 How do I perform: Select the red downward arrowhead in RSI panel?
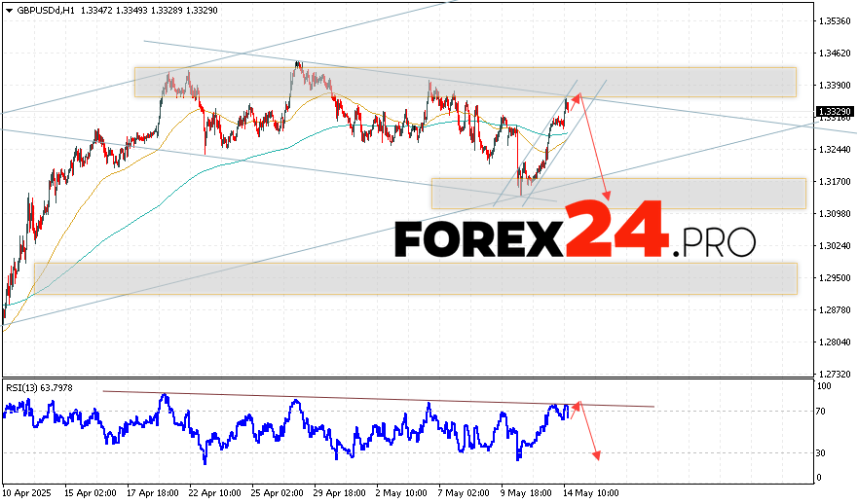coord(595,456)
